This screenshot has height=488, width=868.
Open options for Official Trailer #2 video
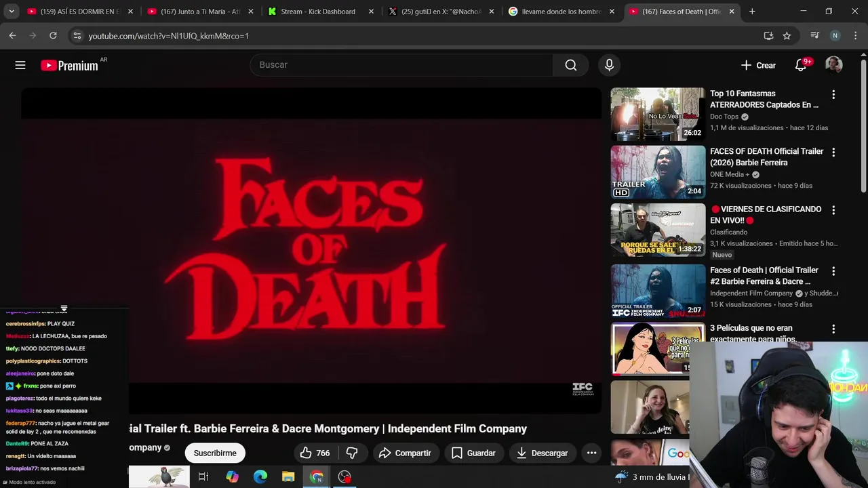(x=833, y=271)
